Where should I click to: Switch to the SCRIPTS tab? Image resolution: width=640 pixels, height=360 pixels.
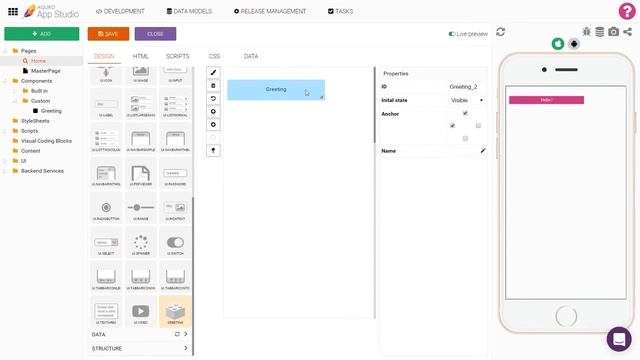tap(178, 56)
